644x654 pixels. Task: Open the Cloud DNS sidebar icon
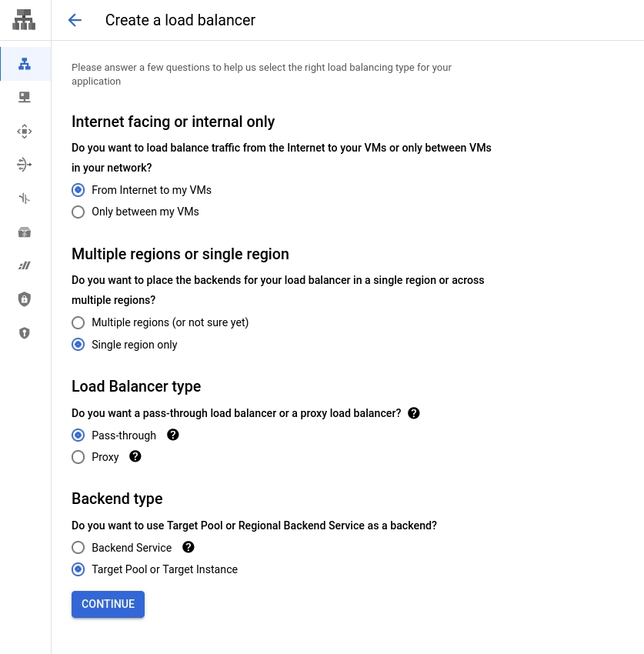click(x=24, y=97)
